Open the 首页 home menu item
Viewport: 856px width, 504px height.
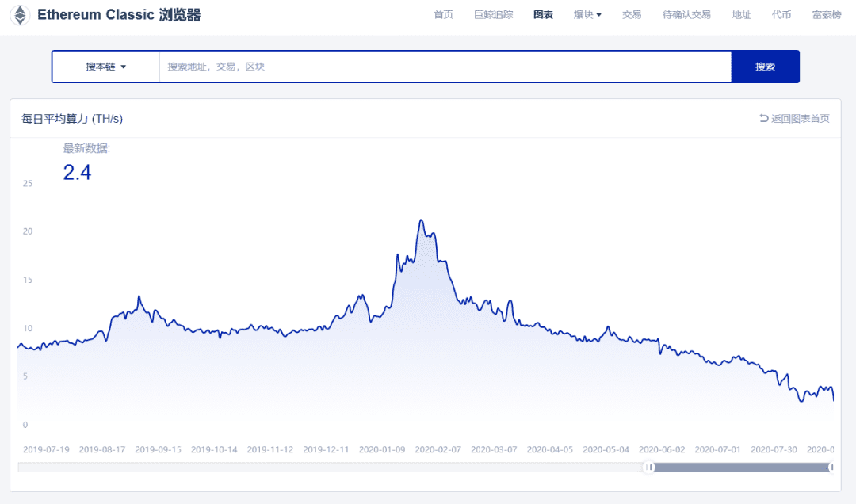click(443, 15)
